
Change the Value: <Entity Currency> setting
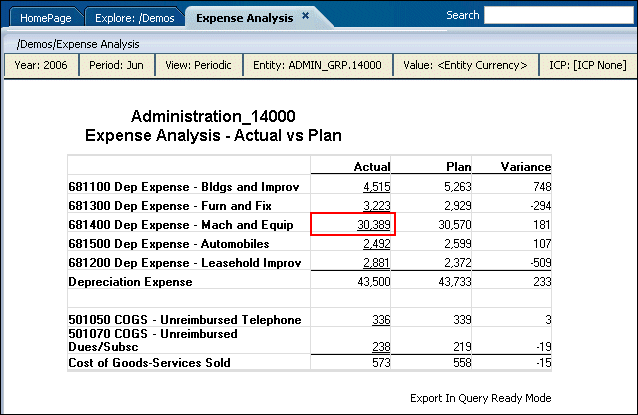point(465,65)
